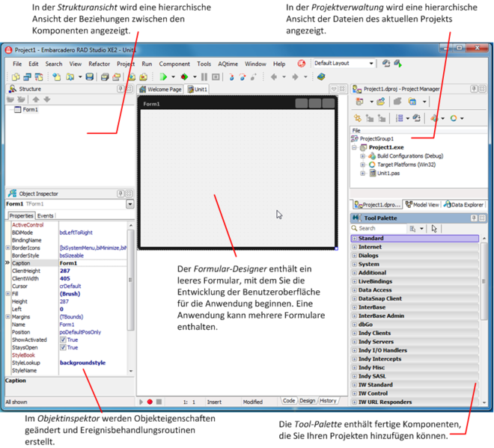Screen dimensions: 494x448
Task: Click the StyleLookup value backgroundstyle
Action: 82,363
